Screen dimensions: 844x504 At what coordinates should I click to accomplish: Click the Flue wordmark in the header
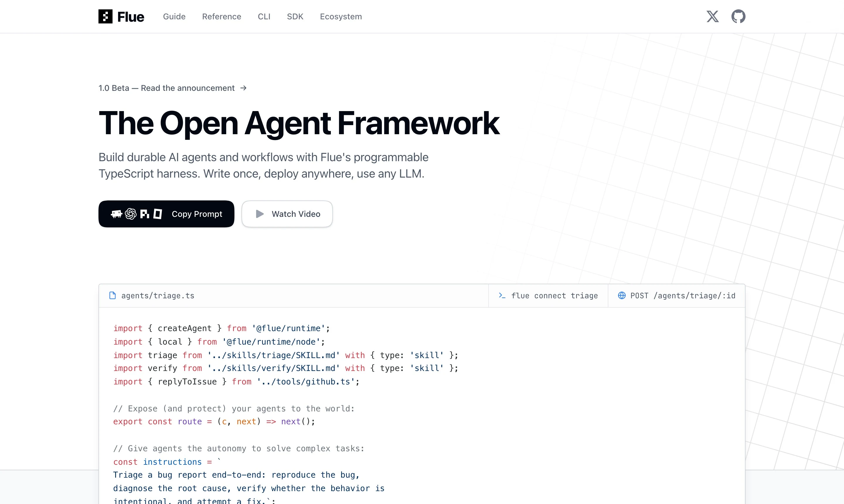[x=131, y=17]
